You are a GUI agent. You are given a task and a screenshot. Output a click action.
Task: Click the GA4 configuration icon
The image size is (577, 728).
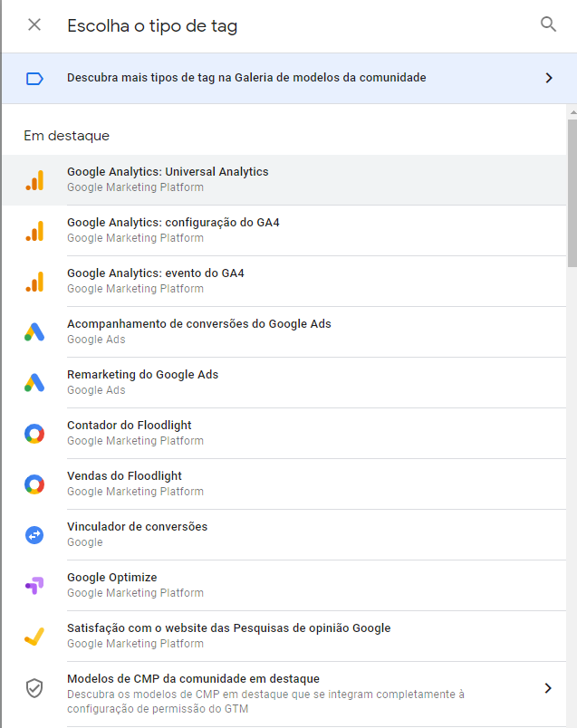(34, 231)
